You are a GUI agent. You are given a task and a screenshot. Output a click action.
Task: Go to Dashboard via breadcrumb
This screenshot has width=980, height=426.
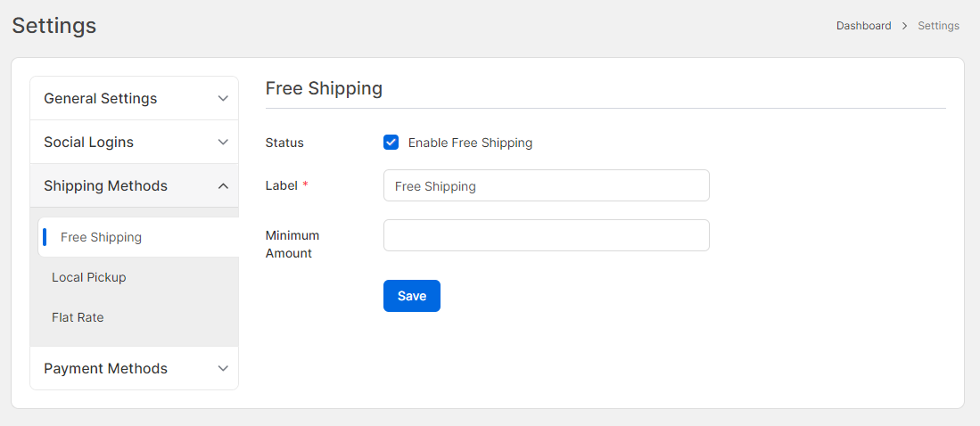click(x=864, y=26)
